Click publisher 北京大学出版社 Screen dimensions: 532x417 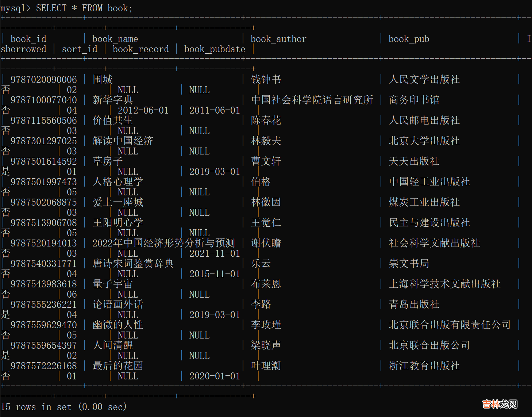tap(424, 141)
